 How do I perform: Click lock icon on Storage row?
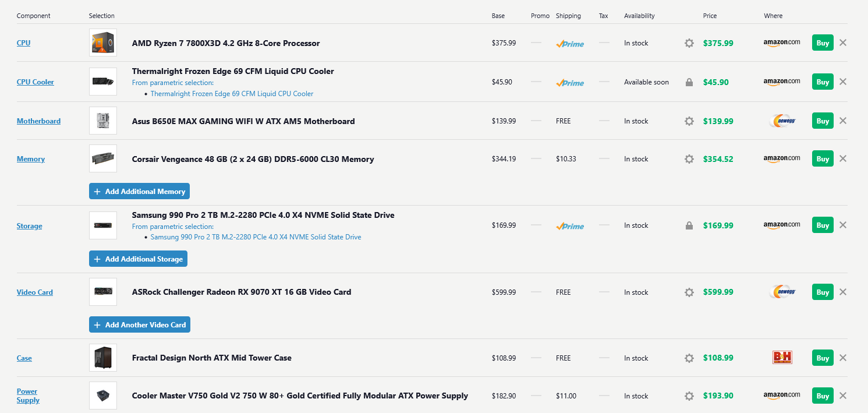pos(689,225)
